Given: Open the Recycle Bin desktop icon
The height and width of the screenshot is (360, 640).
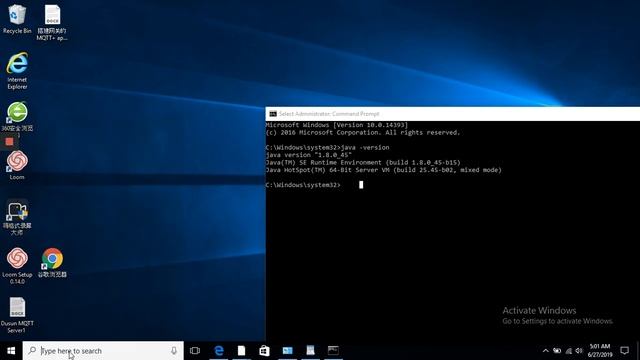Looking at the screenshot, I should point(17,19).
